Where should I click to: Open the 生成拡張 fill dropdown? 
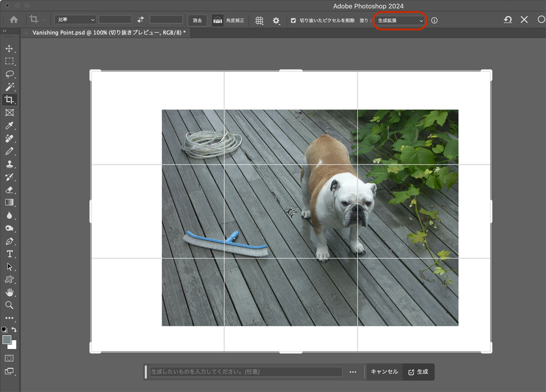[400, 20]
